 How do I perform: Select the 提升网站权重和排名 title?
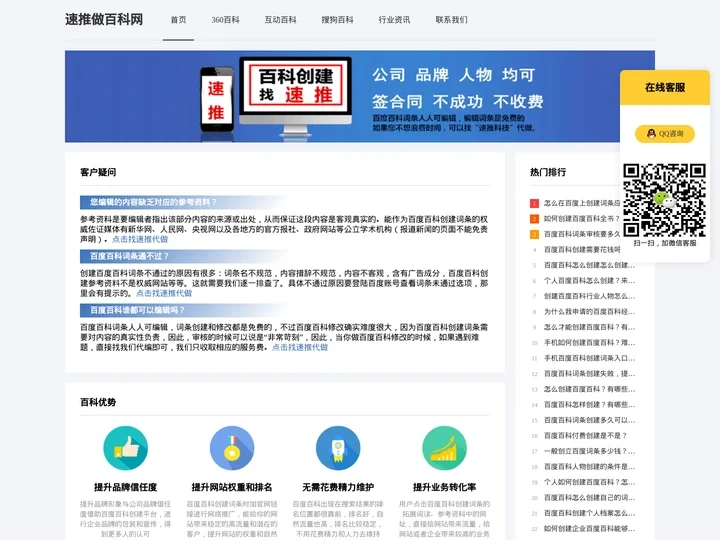click(232, 487)
